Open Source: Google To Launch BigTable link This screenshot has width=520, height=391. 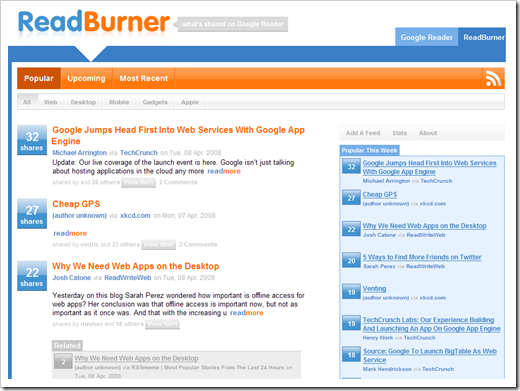pyautogui.click(x=430, y=355)
